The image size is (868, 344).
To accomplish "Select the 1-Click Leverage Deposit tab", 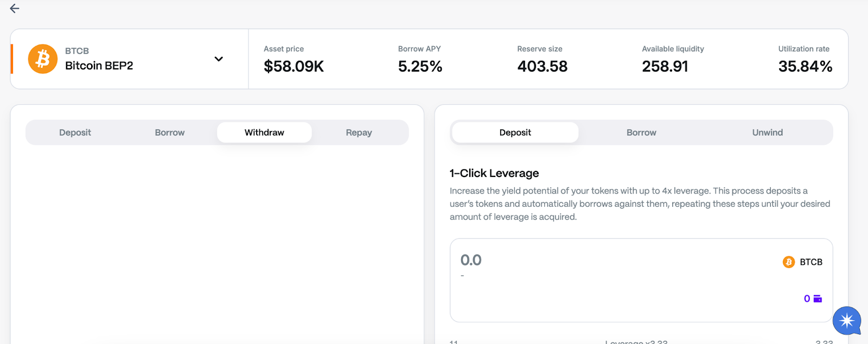I will 515,132.
